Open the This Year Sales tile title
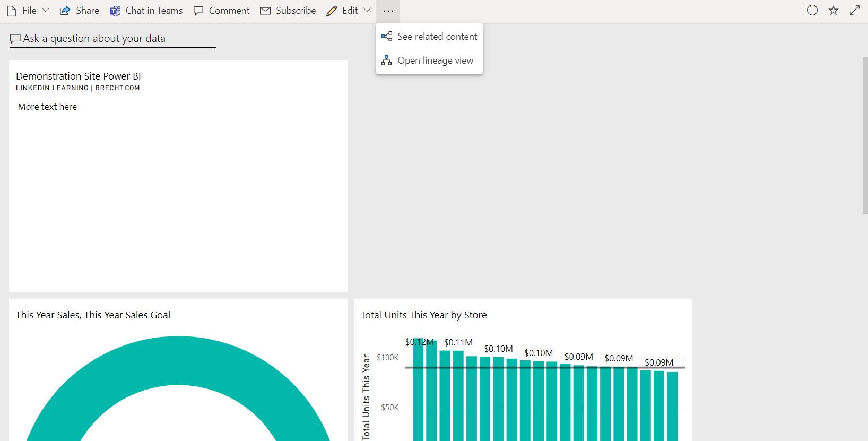The image size is (868, 441). (93, 315)
